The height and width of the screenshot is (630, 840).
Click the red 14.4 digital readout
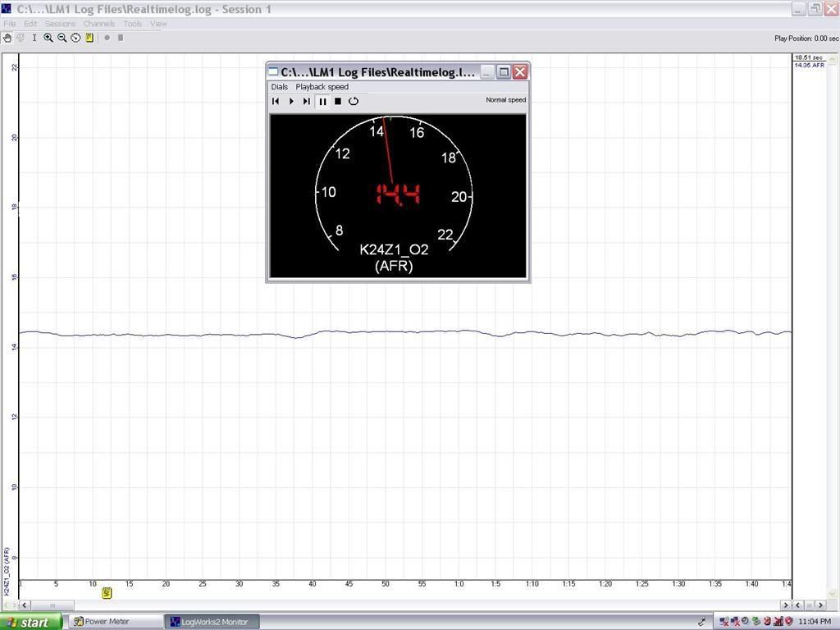398,194
